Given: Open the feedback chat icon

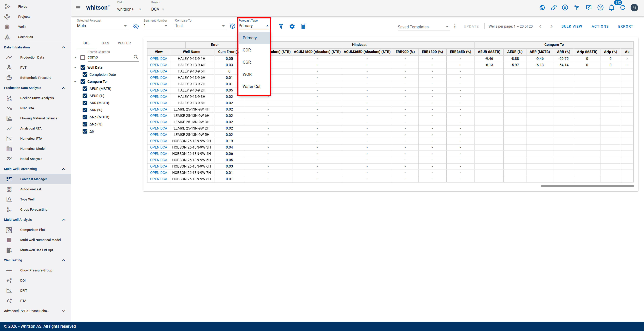Looking at the screenshot, I should 589,7.
